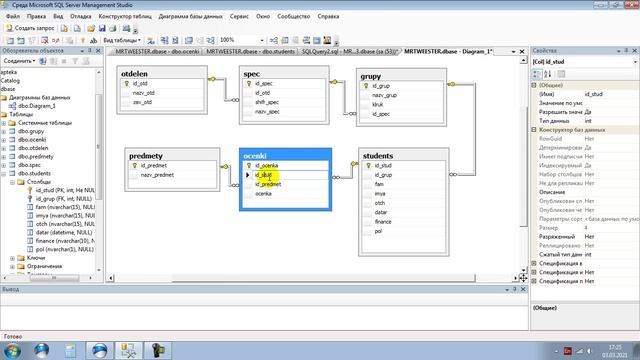The width and height of the screenshot is (640, 360).
Task: Select the datar (datetime, NULL) column
Action: tap(64, 232)
